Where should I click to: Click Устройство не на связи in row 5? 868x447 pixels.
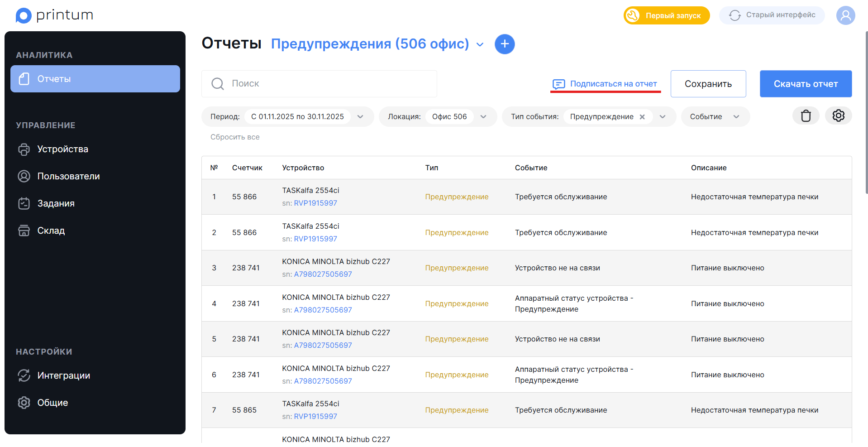point(558,339)
